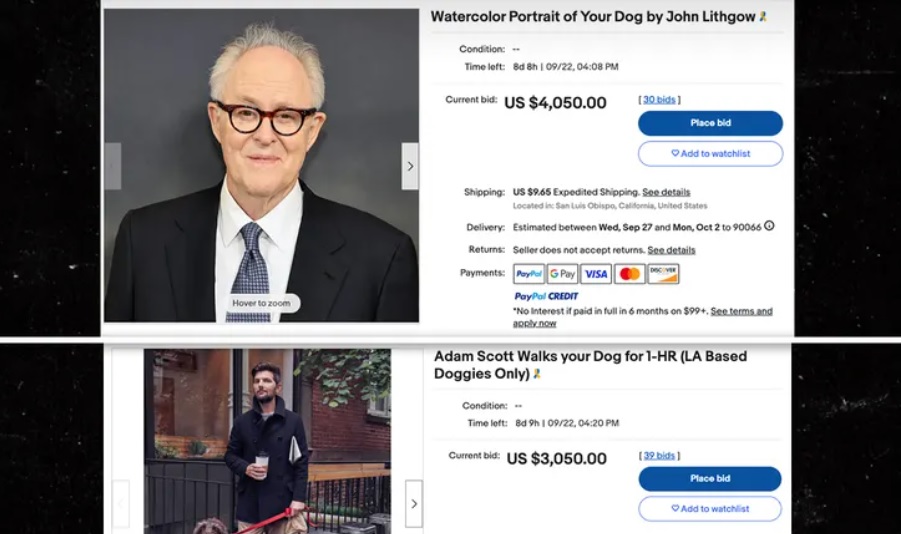The height and width of the screenshot is (534, 901).
Task: Add the Lithgow portrait listing to watchlist
Action: click(x=710, y=154)
